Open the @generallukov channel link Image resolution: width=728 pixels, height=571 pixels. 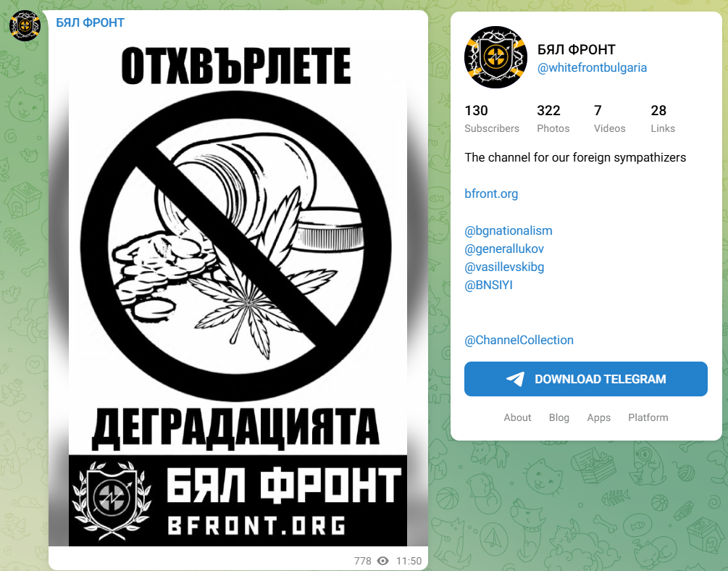504,249
